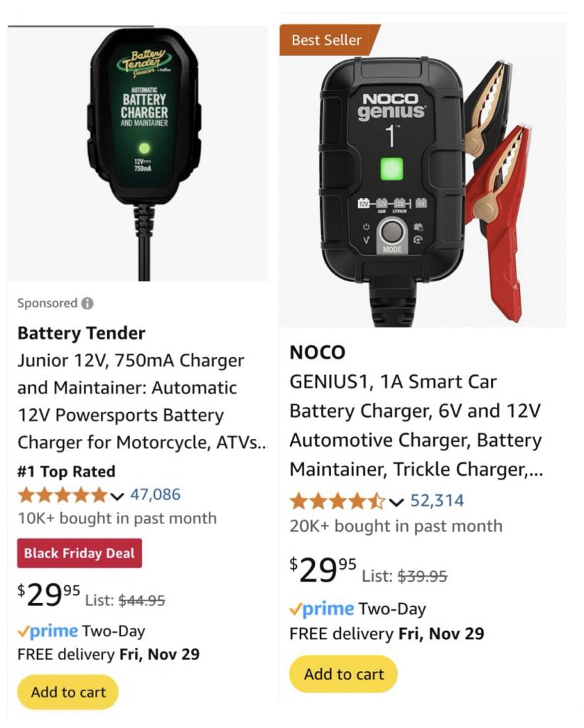Click the NOCO star rating icons
This screenshot has width=584, height=728.
tap(337, 501)
